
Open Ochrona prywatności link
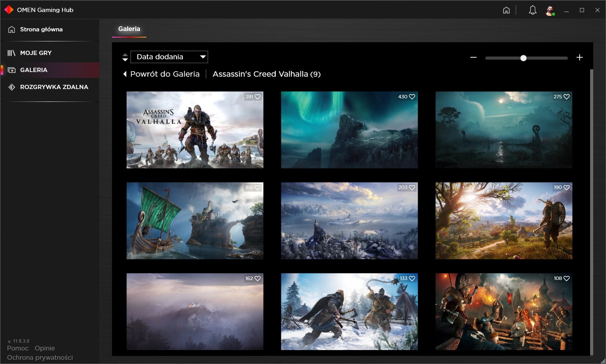tap(40, 357)
